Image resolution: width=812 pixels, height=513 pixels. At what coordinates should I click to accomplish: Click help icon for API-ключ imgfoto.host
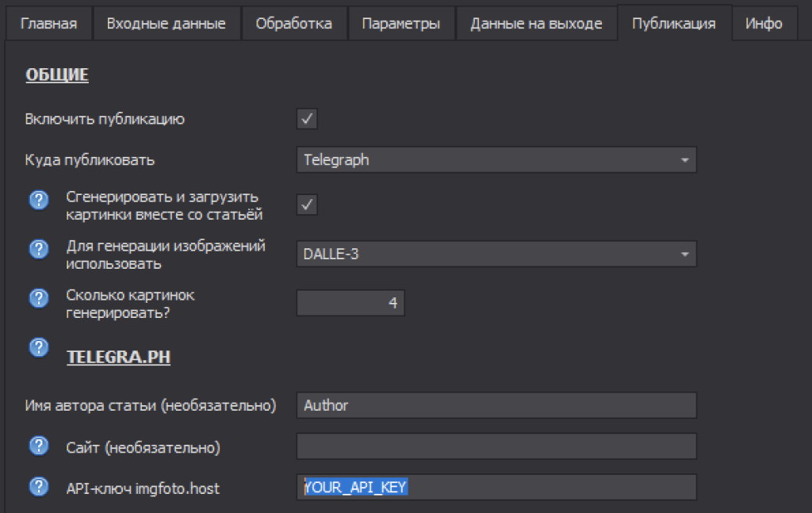click(38, 488)
